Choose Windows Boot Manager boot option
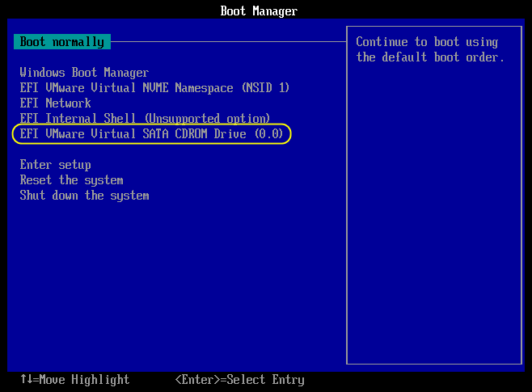 (84, 73)
